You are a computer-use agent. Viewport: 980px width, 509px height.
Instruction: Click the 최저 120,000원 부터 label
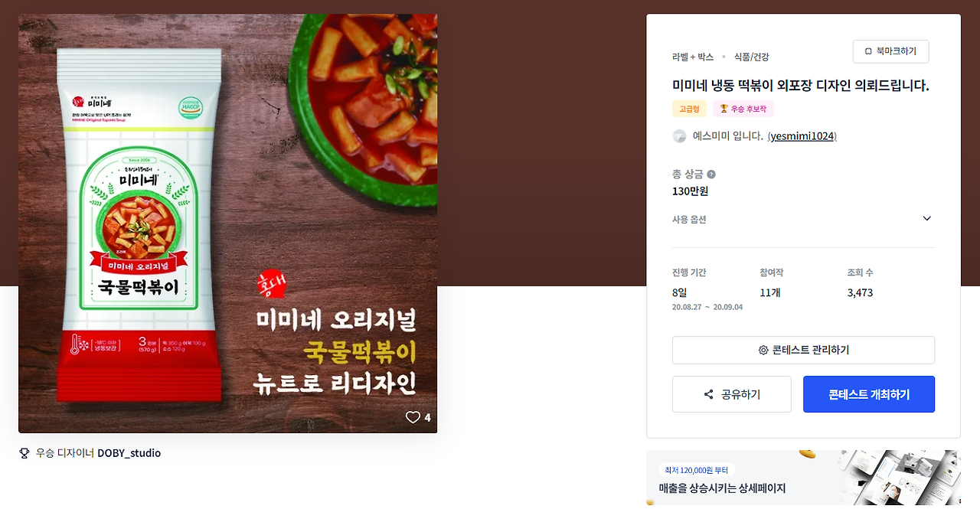click(x=697, y=470)
